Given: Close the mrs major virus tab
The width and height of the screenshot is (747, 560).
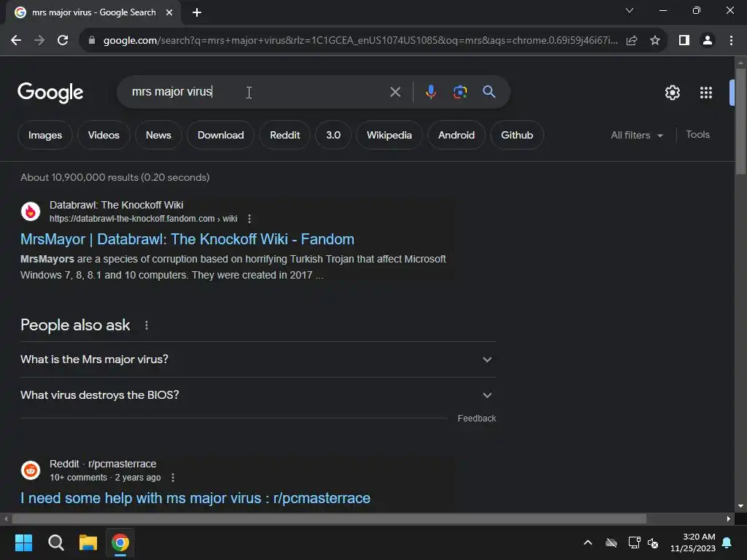Looking at the screenshot, I should pyautogui.click(x=169, y=12).
